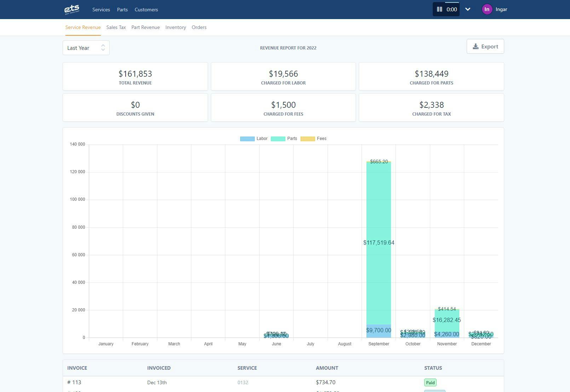Click the INVOICE column header
This screenshot has width=570, height=392.
coord(77,368)
